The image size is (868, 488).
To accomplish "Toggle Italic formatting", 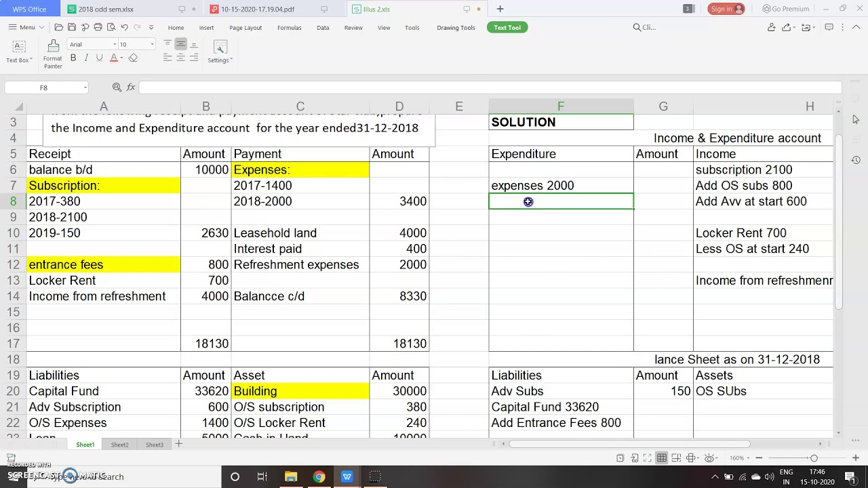I will tap(86, 58).
